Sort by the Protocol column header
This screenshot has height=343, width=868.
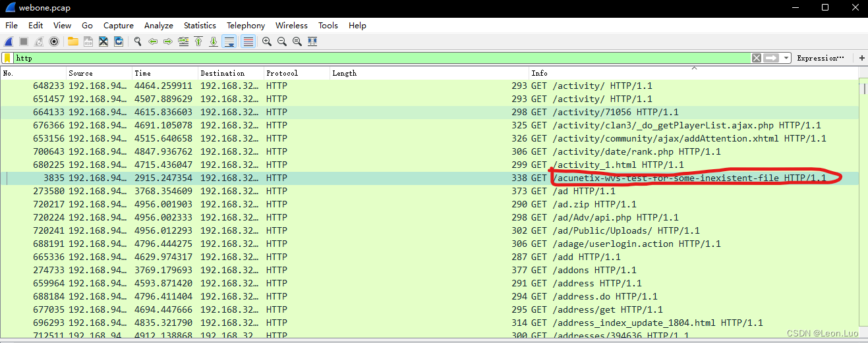(297, 73)
